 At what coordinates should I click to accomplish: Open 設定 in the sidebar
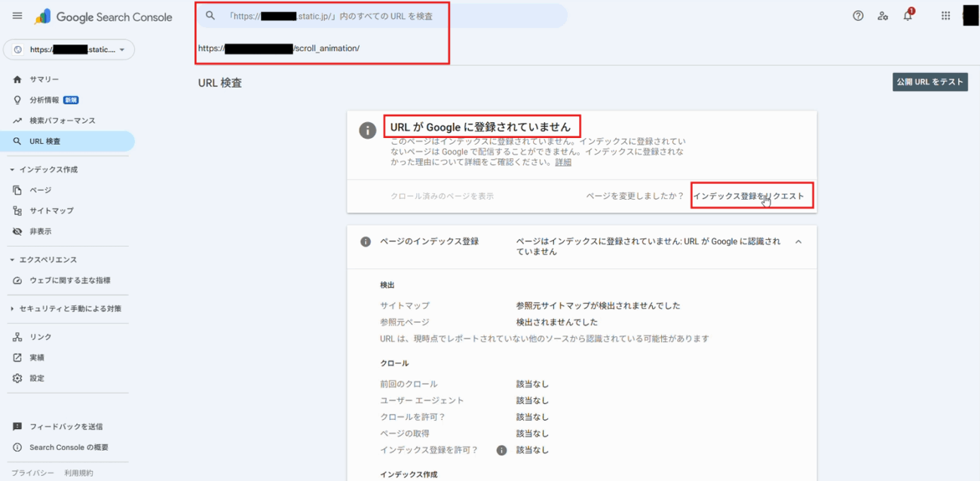tap(37, 378)
